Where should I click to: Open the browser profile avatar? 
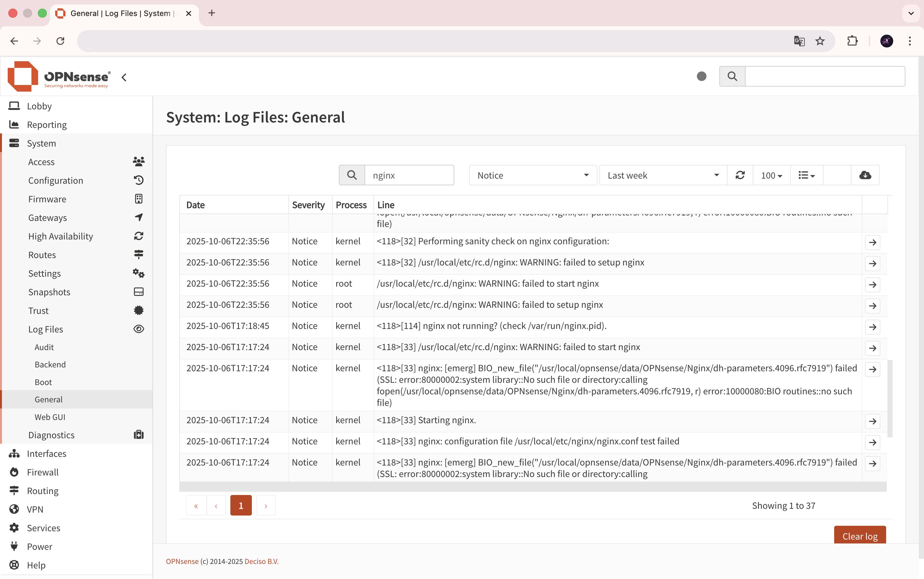click(x=886, y=41)
